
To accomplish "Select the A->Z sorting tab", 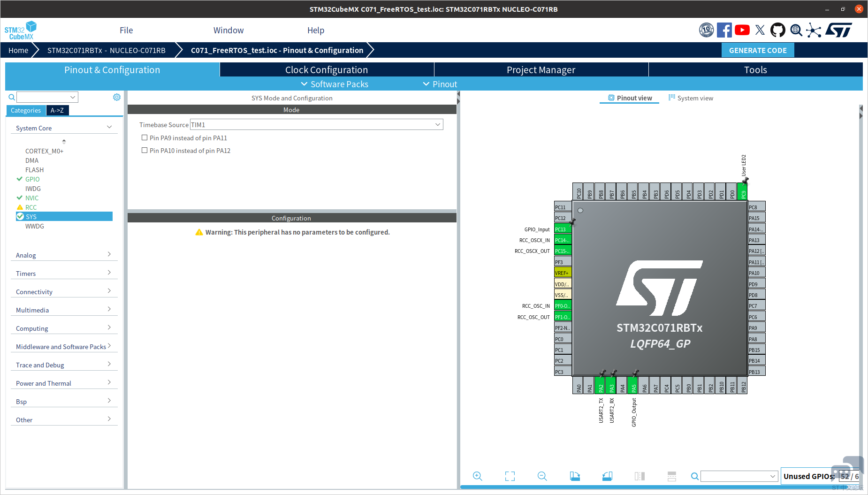I will tap(57, 110).
